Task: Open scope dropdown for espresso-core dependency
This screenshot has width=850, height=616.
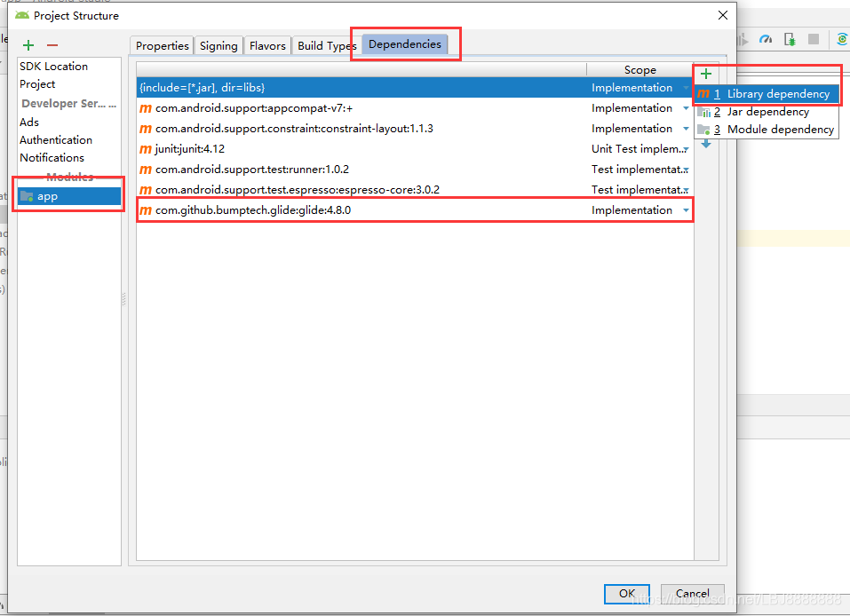Action: (x=686, y=190)
